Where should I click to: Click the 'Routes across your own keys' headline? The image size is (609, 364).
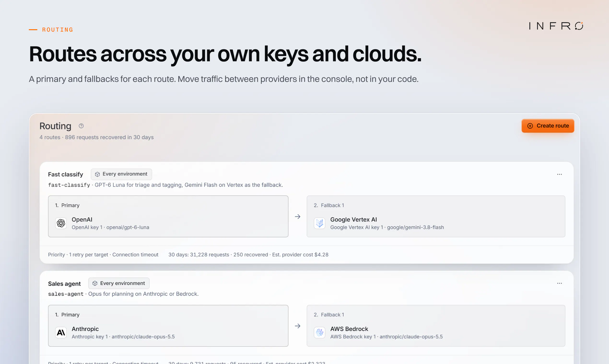[225, 54]
